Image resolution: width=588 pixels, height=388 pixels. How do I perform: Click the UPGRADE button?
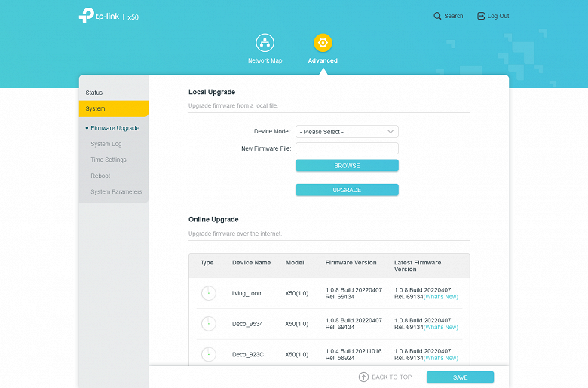pos(347,190)
